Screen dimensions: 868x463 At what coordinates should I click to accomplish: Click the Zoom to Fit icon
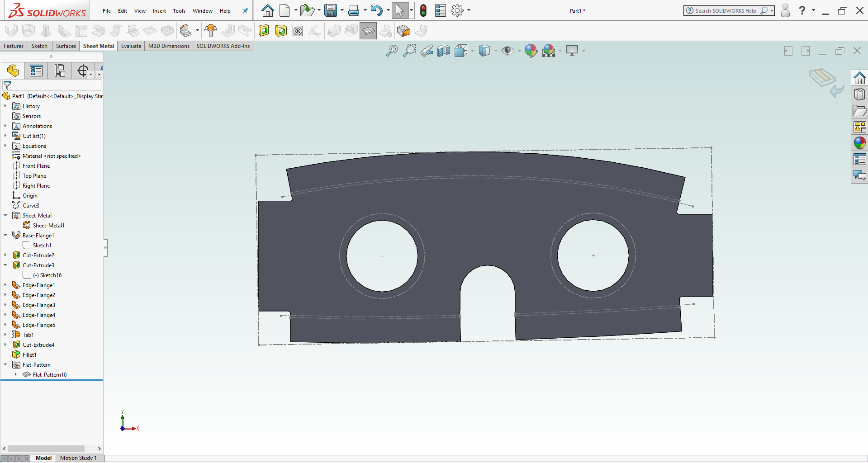pyautogui.click(x=392, y=51)
